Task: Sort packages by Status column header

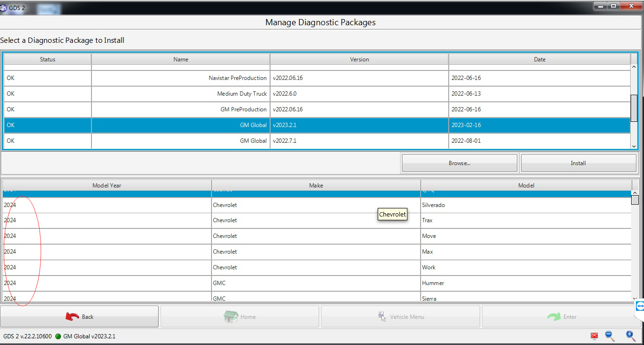Action: point(48,59)
